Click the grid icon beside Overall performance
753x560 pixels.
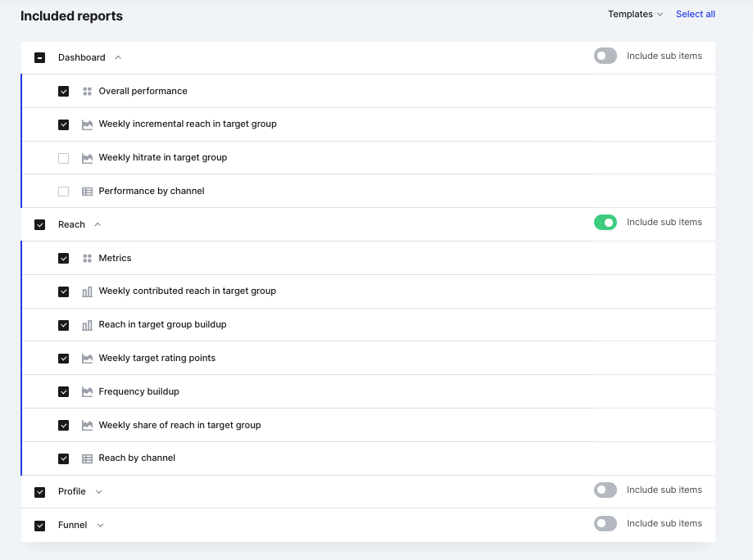[87, 91]
